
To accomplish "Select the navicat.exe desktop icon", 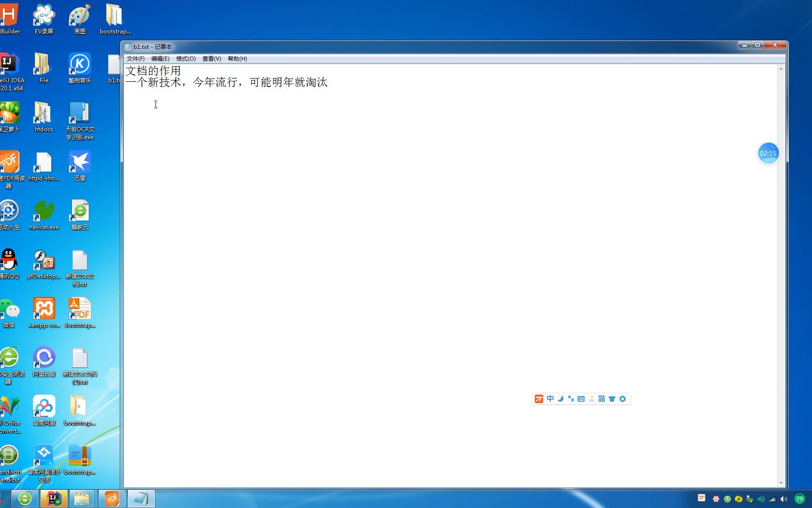I will click(x=44, y=215).
